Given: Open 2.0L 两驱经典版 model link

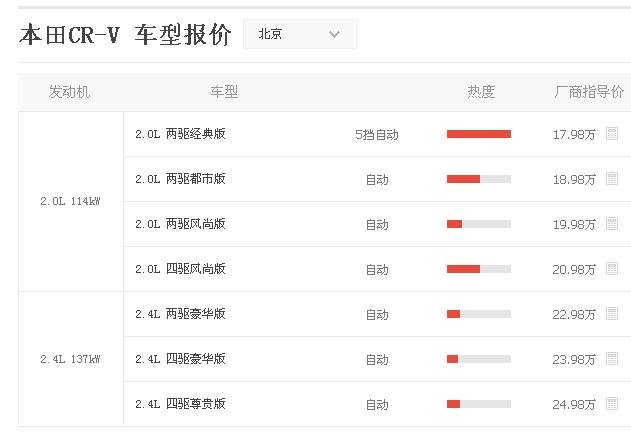Looking at the screenshot, I should (x=181, y=133).
